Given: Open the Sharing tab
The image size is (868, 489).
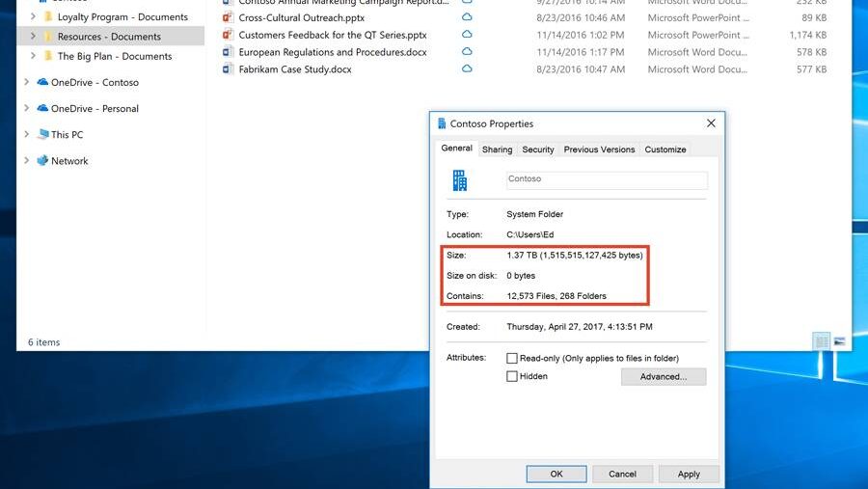Looking at the screenshot, I should pyautogui.click(x=497, y=149).
